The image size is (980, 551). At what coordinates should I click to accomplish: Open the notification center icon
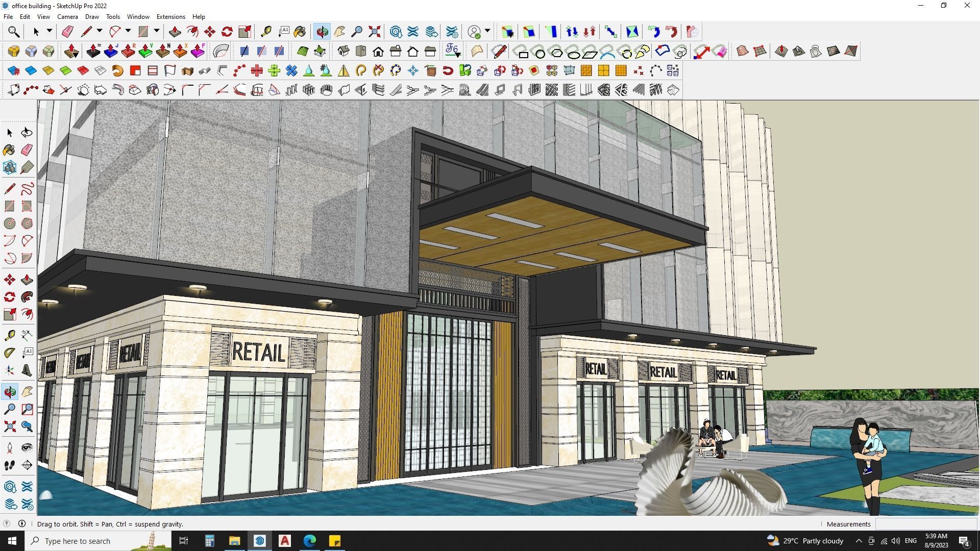[964, 541]
